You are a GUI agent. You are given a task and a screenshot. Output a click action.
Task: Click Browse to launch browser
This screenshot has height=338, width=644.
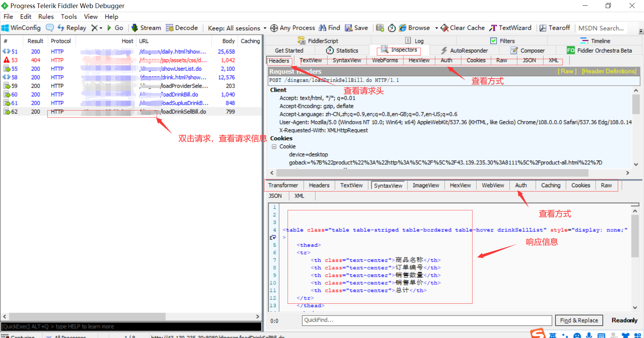coord(415,28)
